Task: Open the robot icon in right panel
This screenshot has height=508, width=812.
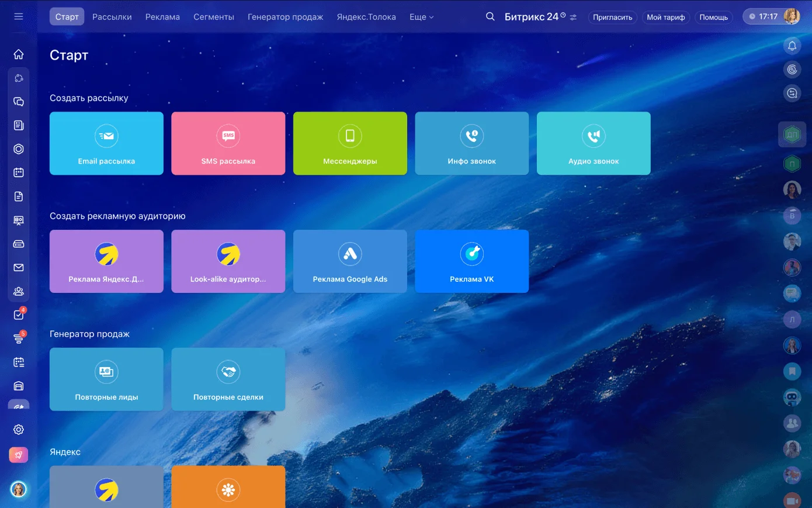Action: pos(792,397)
